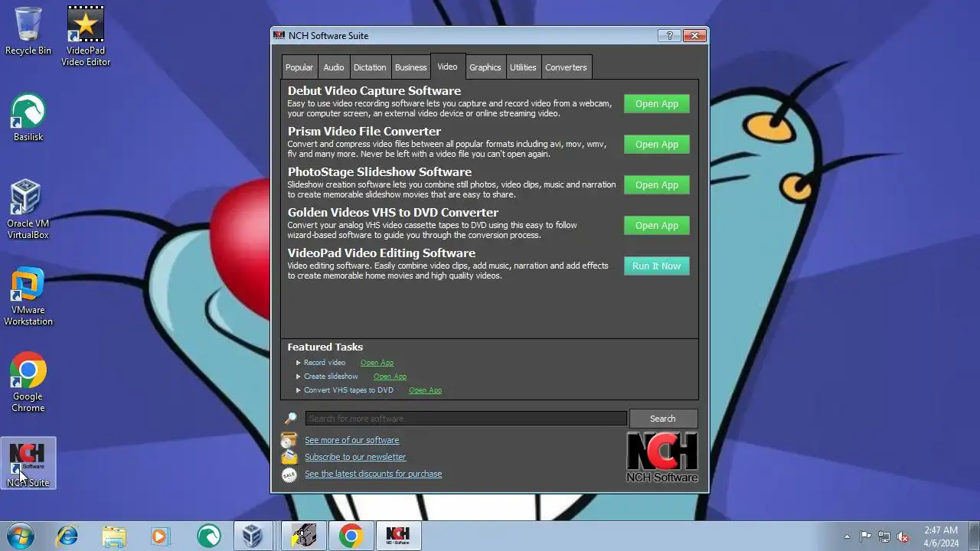Switch to the Graphics tab
This screenshot has height=551, width=980.
pos(485,67)
